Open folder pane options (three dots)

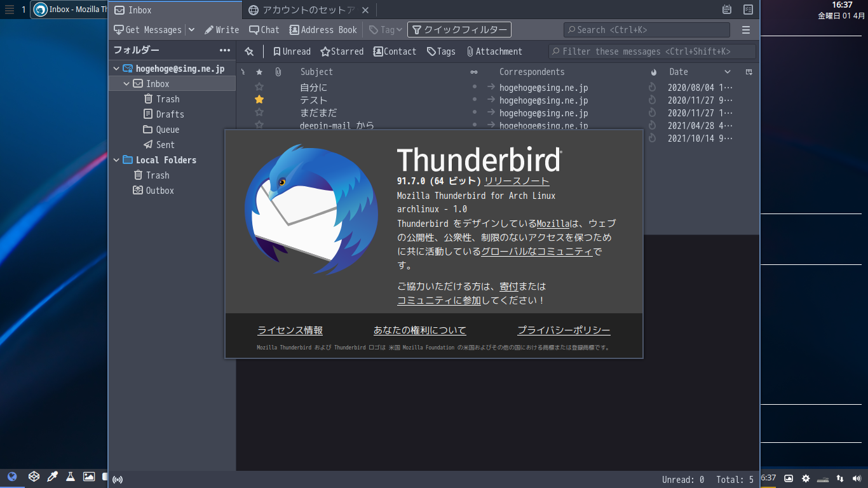(x=225, y=50)
